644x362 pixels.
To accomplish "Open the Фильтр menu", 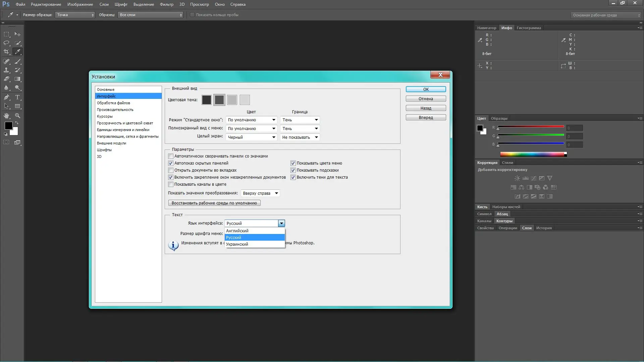I will (166, 4).
